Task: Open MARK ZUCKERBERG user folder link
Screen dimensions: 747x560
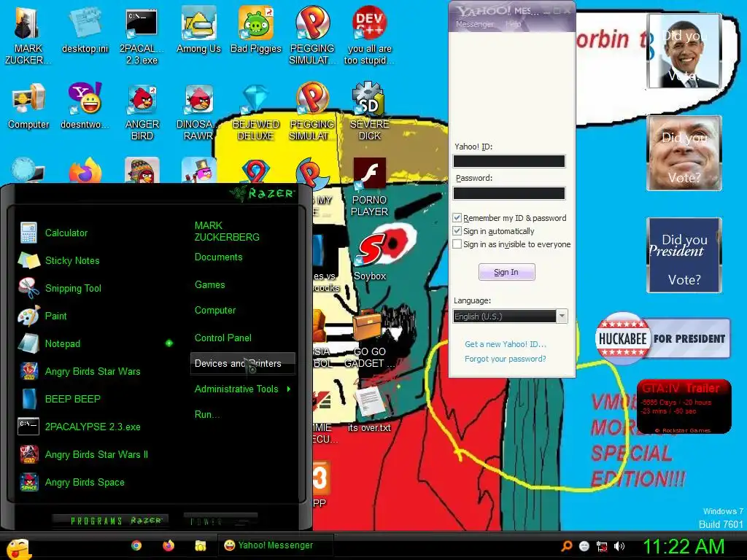Action: [x=227, y=231]
